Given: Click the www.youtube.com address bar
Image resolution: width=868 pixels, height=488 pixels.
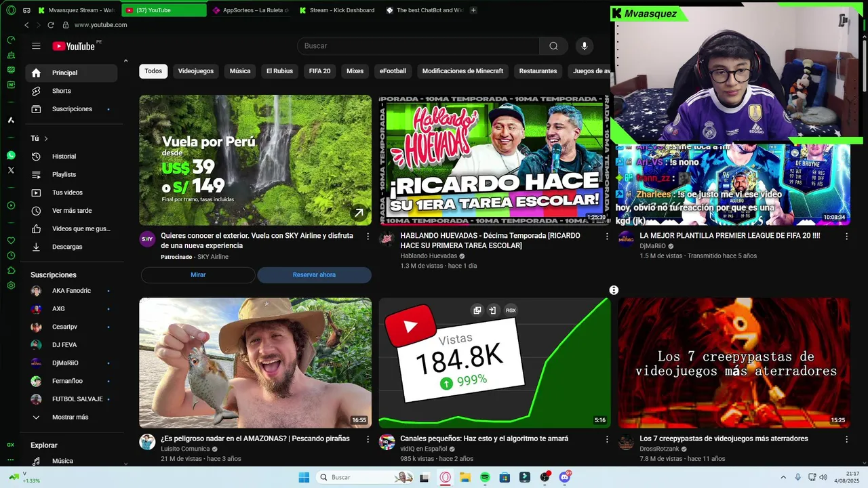Looking at the screenshot, I should [x=100, y=25].
